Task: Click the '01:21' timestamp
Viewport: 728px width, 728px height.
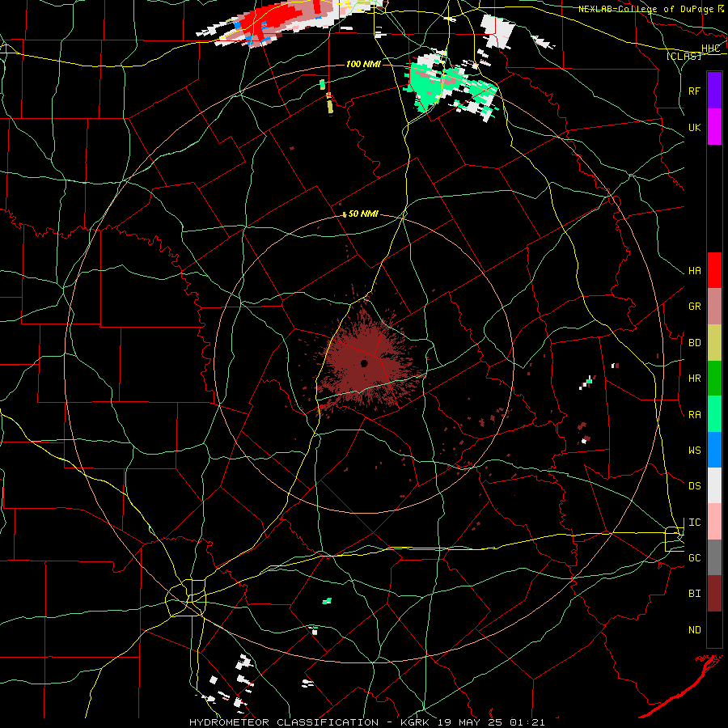Action: [x=527, y=722]
